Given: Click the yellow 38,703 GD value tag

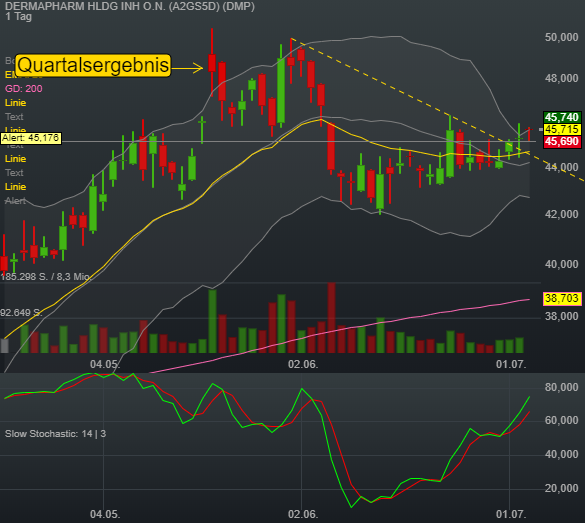Looking at the screenshot, I should click(561, 298).
